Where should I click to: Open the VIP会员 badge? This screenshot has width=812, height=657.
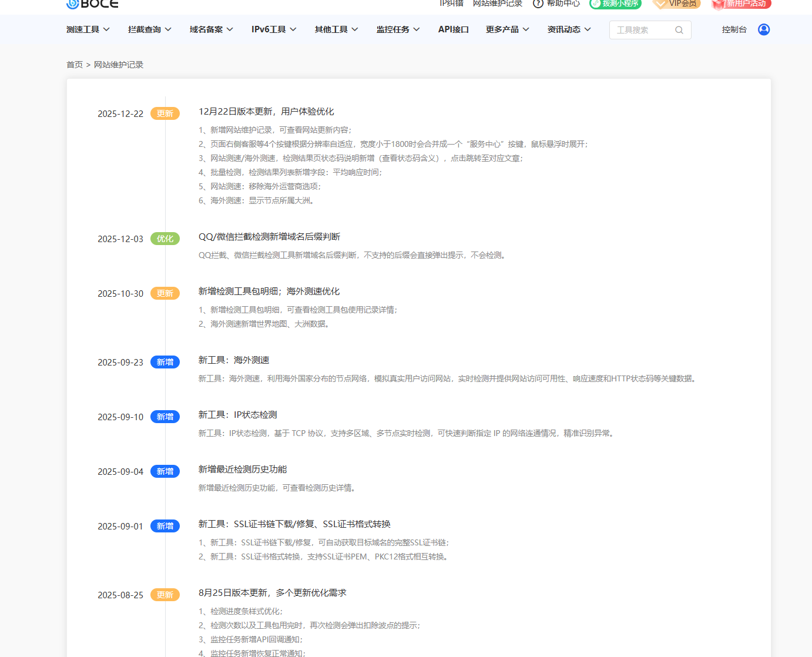tap(677, 4)
